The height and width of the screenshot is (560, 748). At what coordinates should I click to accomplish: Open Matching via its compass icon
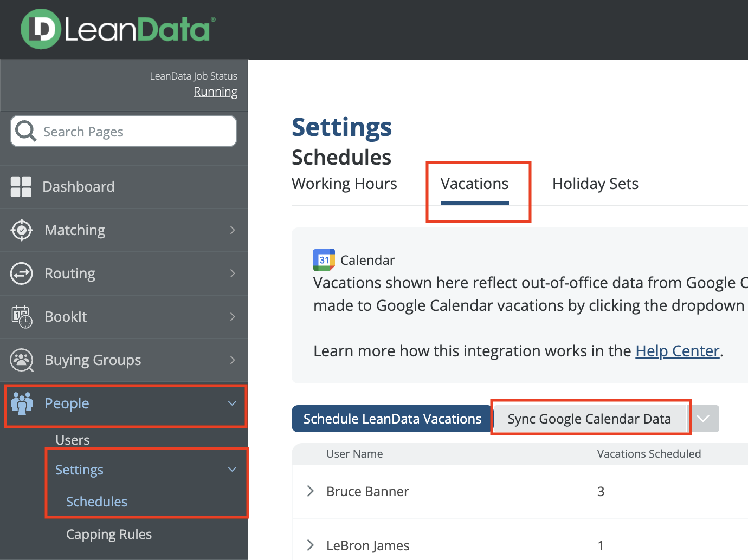click(x=21, y=230)
